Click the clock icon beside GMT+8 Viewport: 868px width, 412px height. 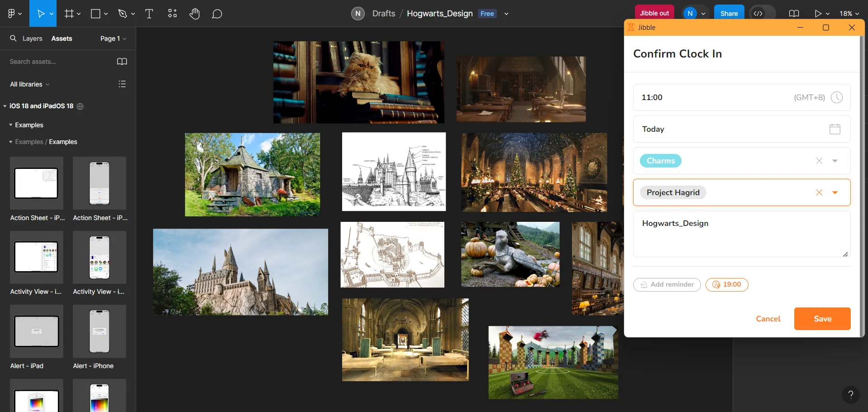point(837,97)
